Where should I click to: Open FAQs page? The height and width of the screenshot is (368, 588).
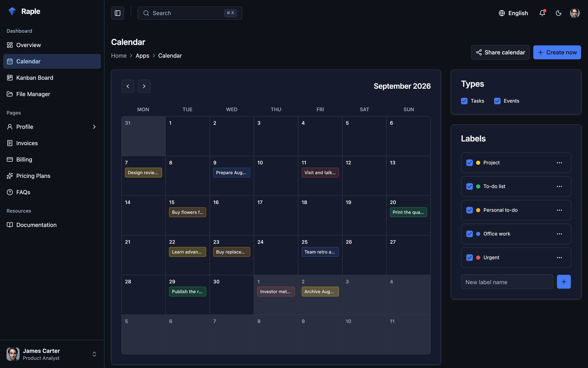point(52,192)
